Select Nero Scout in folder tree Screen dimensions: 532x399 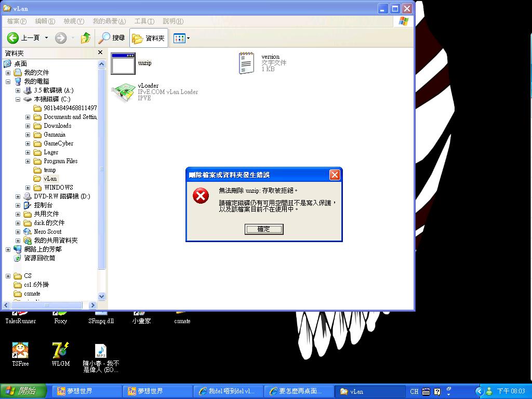click(x=43, y=232)
